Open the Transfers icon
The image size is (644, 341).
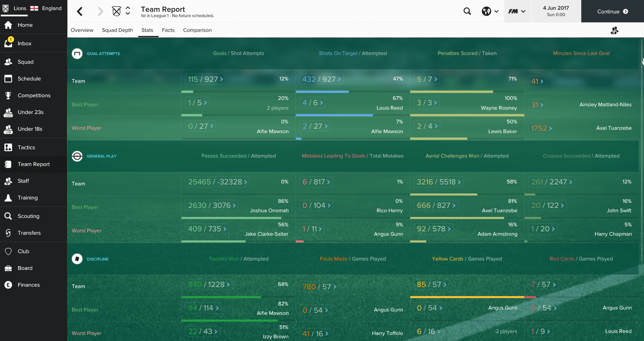click(x=8, y=233)
